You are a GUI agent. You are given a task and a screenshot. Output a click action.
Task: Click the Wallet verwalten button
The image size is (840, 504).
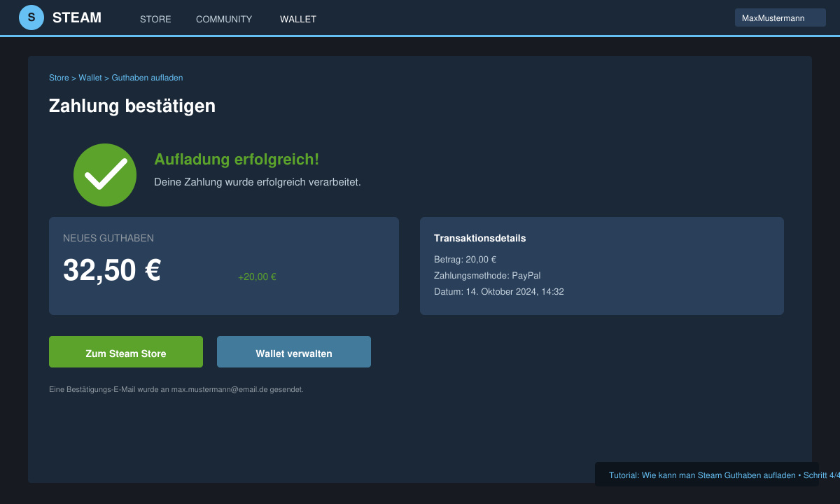(294, 351)
